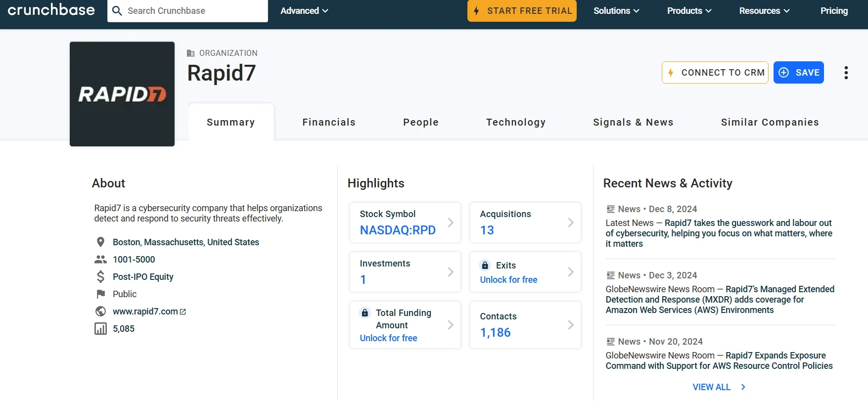868x401 pixels.
Task: Click the globe icon beside www.rapid7.com
Action: (100, 311)
